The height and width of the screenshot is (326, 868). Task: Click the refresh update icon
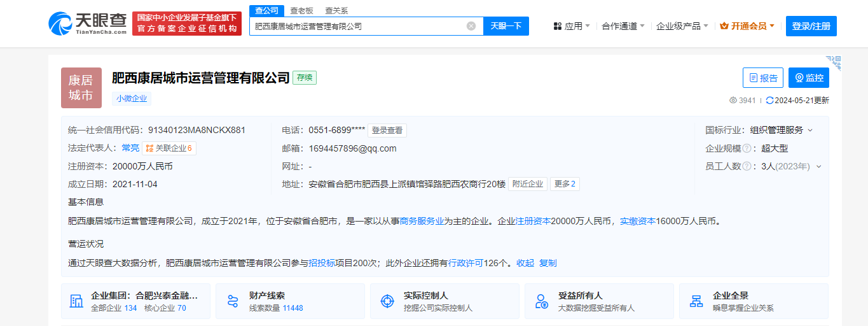770,101
